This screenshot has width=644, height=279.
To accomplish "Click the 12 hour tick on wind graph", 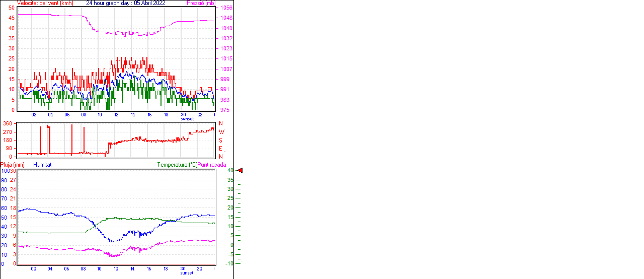I will (x=116, y=115).
